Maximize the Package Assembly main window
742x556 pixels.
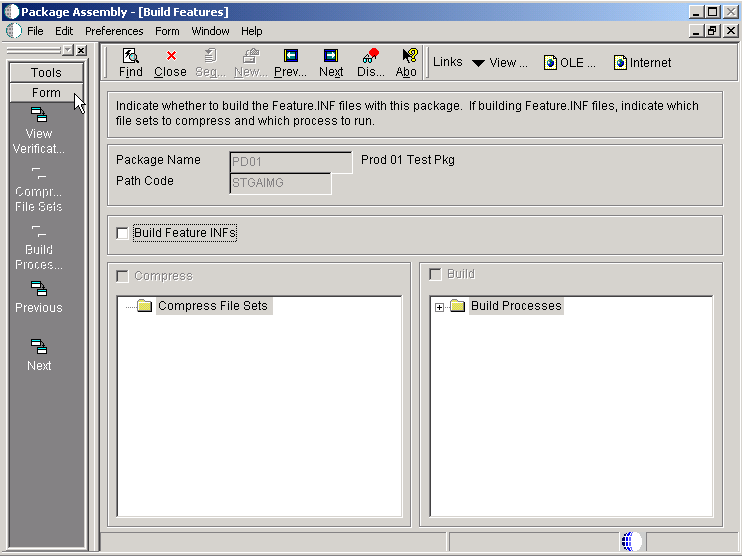pos(712,12)
